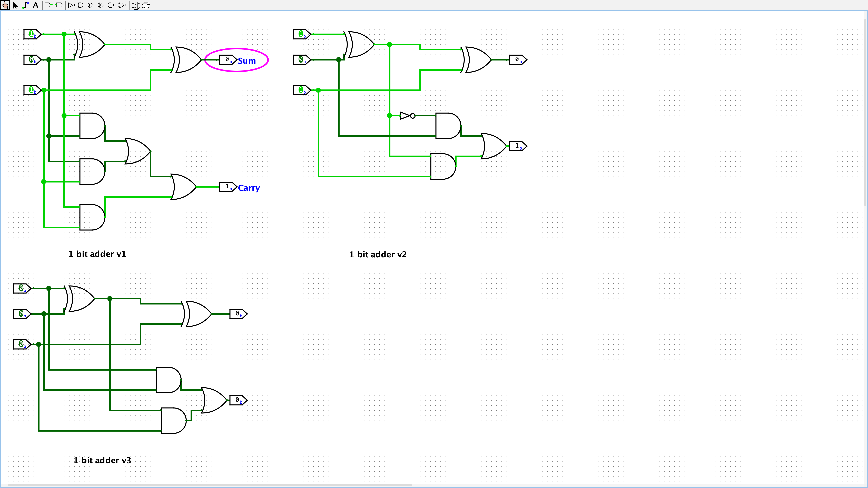Pick the Output Pin tool
This screenshot has height=488, width=868.
59,5
